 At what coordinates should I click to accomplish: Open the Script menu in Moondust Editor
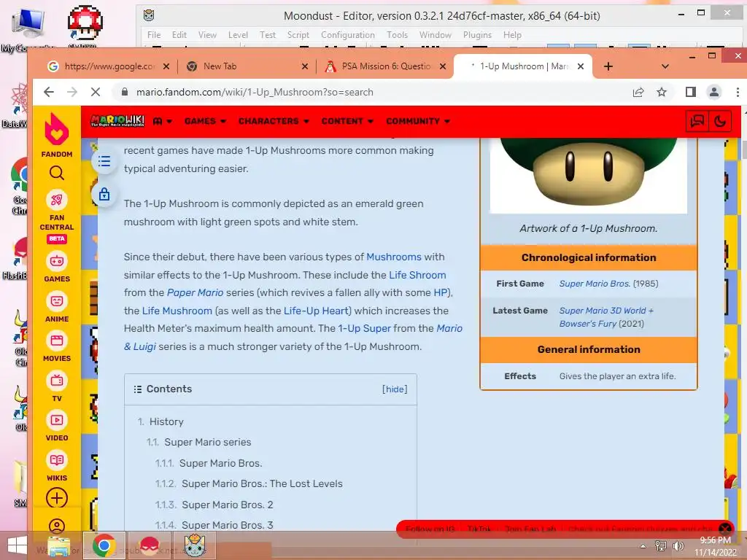298,35
